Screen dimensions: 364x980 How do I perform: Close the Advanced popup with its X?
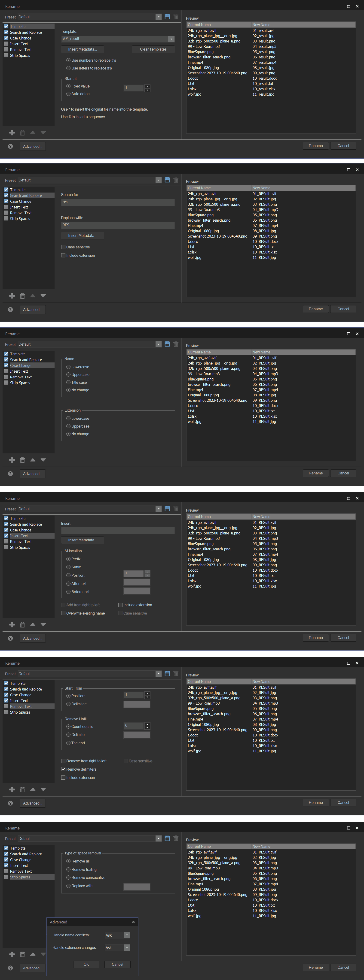point(133,922)
